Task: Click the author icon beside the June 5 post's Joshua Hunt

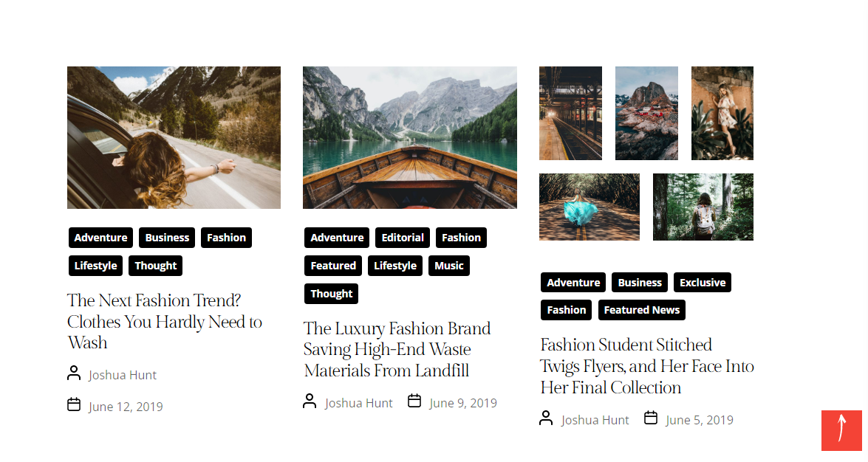Action: click(x=546, y=418)
